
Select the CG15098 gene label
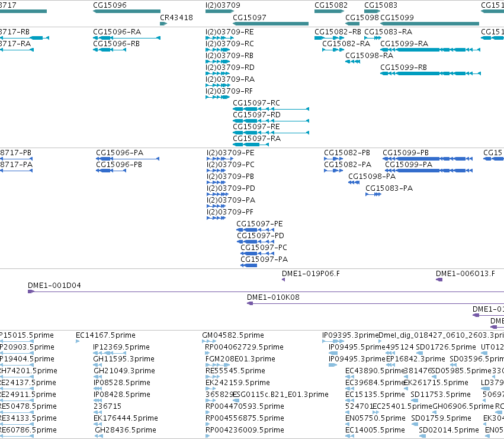(x=362, y=18)
